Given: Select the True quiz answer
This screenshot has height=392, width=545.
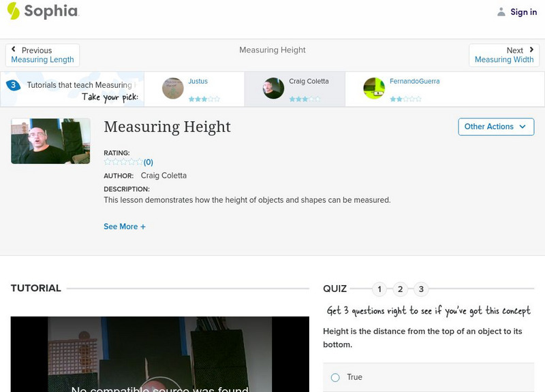Looking at the screenshot, I should pyautogui.click(x=334, y=377).
